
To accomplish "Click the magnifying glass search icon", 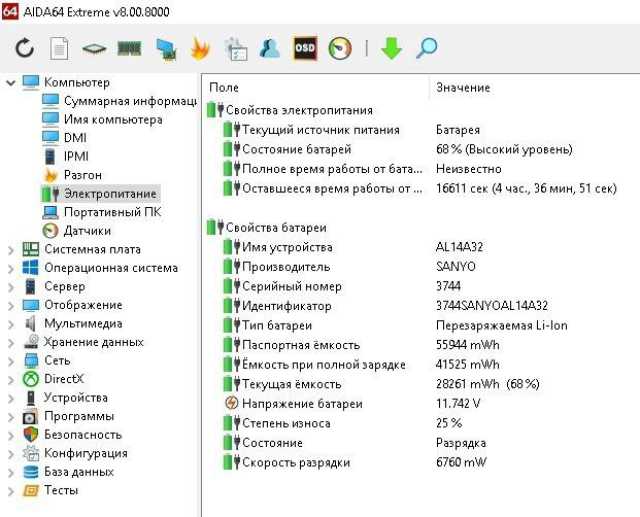I will click(427, 48).
